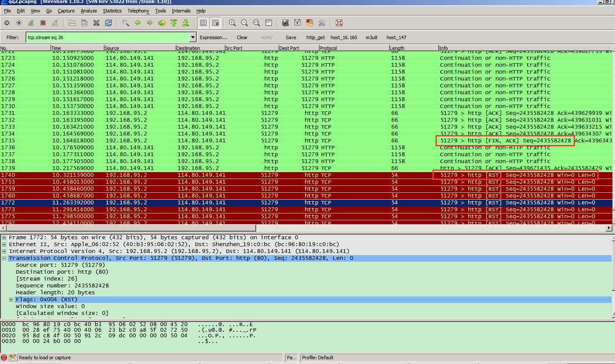Apply the host_147 filter button
615x364 pixels.
[x=396, y=37]
